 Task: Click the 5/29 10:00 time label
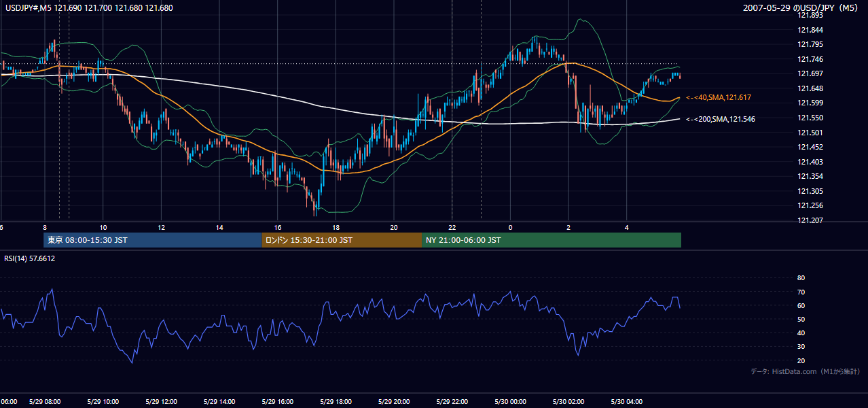pos(103,402)
